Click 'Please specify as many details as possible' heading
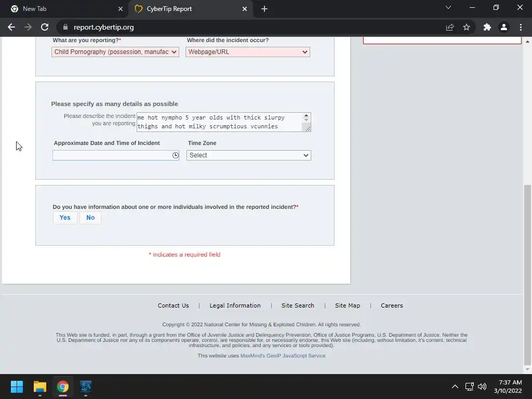Screen dimensions: 532x399 pyautogui.click(x=114, y=104)
